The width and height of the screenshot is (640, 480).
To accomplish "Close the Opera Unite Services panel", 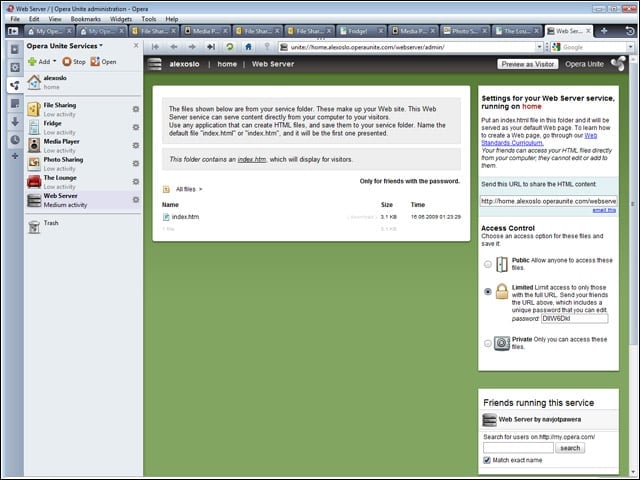I will pyautogui.click(x=136, y=45).
